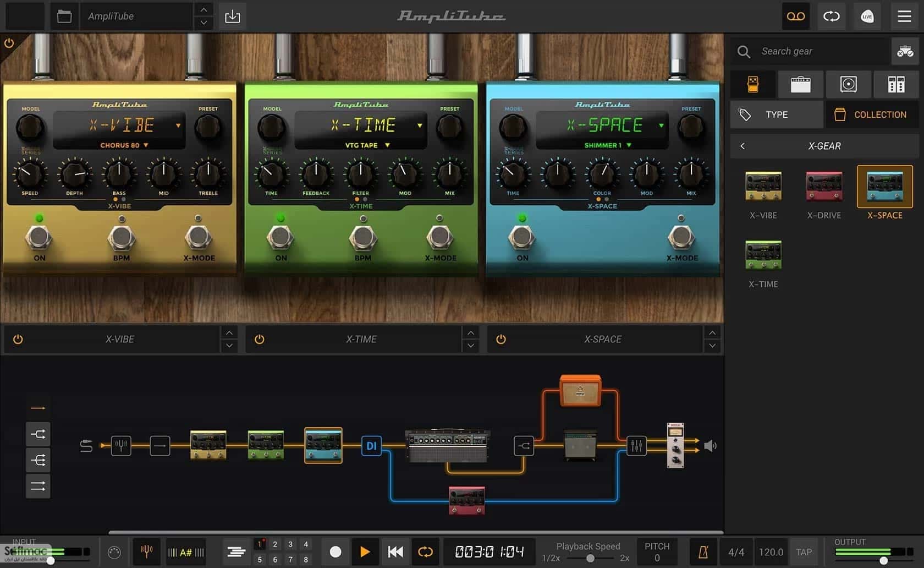Go back from X-GEAR collection

point(743,146)
